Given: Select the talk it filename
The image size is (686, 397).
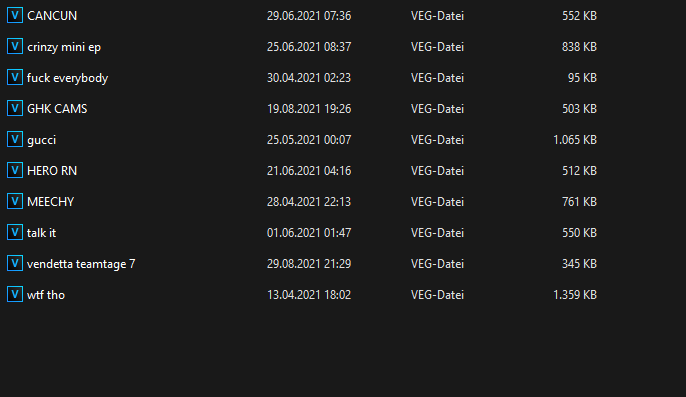Looking at the screenshot, I should (42, 233).
